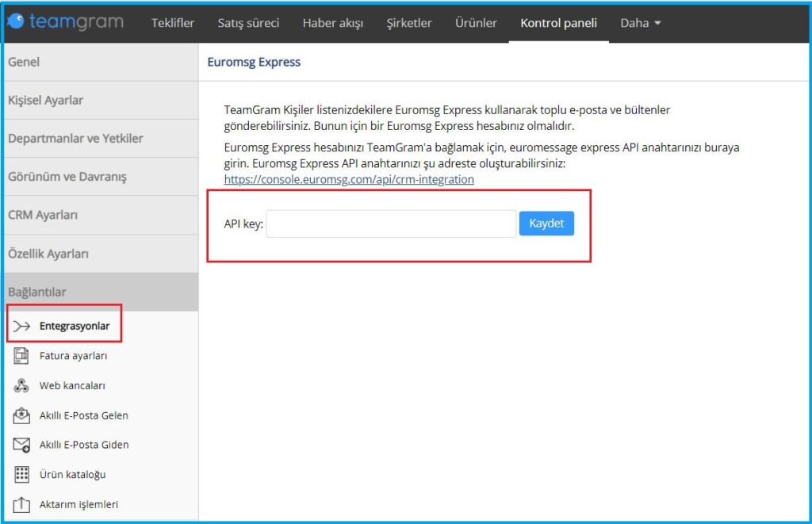Image resolution: width=812 pixels, height=524 pixels.
Task: Expand the CRM Ayarları section
Action: (101, 216)
